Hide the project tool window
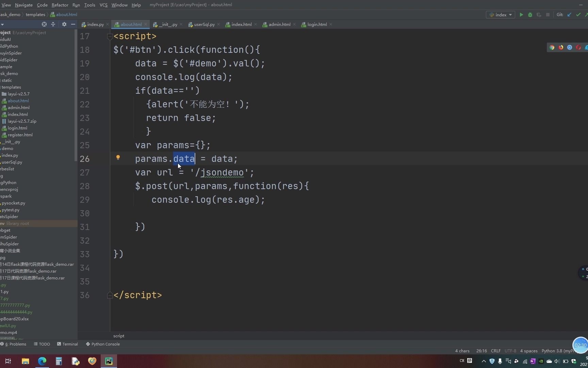588x368 pixels. [73, 24]
